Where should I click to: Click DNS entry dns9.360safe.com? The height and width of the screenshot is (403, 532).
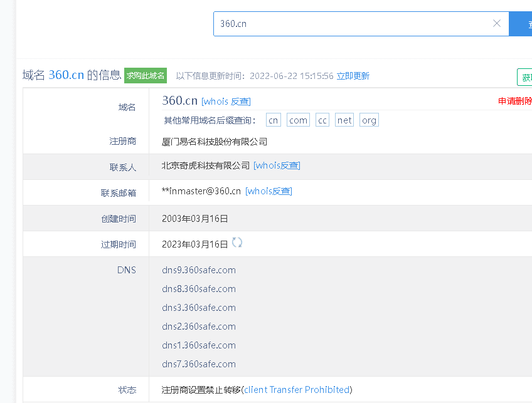(199, 270)
